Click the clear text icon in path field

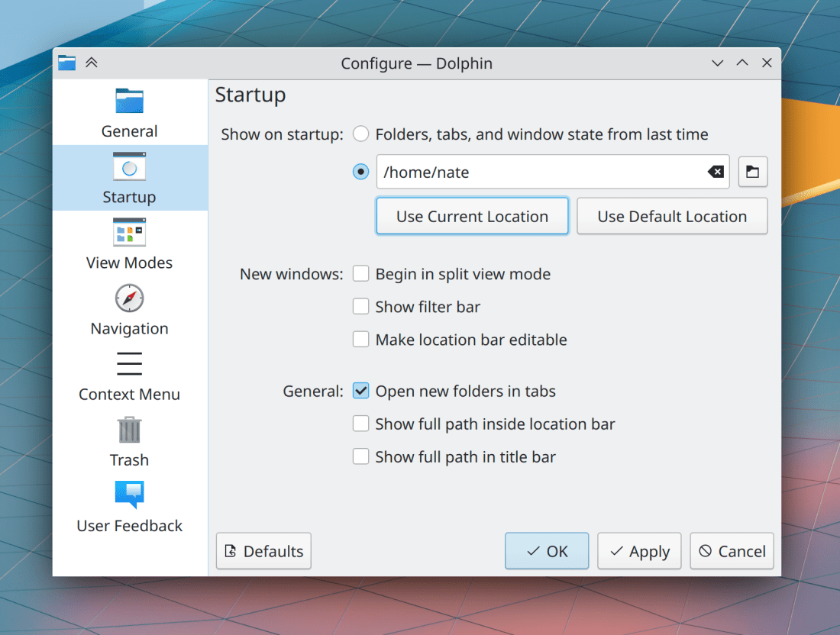716,172
